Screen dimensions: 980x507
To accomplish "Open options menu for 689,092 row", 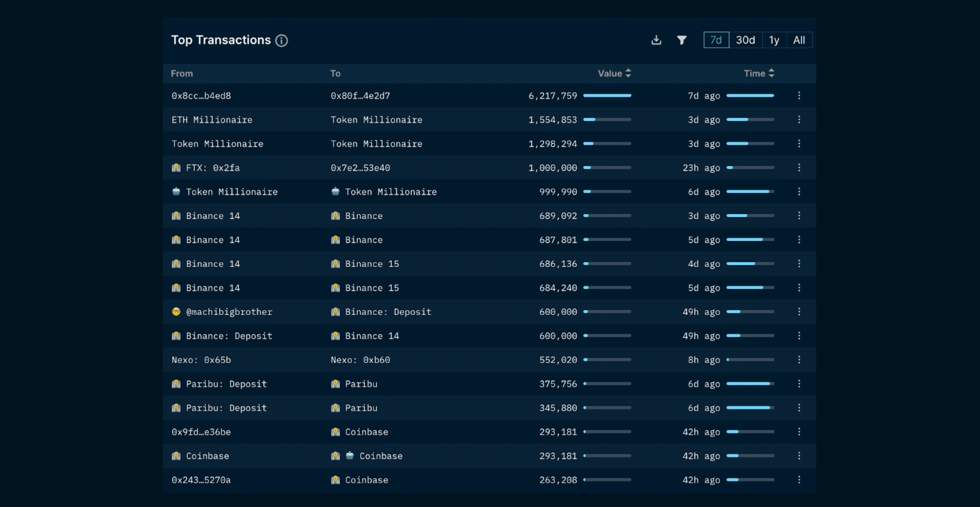I will pos(799,216).
